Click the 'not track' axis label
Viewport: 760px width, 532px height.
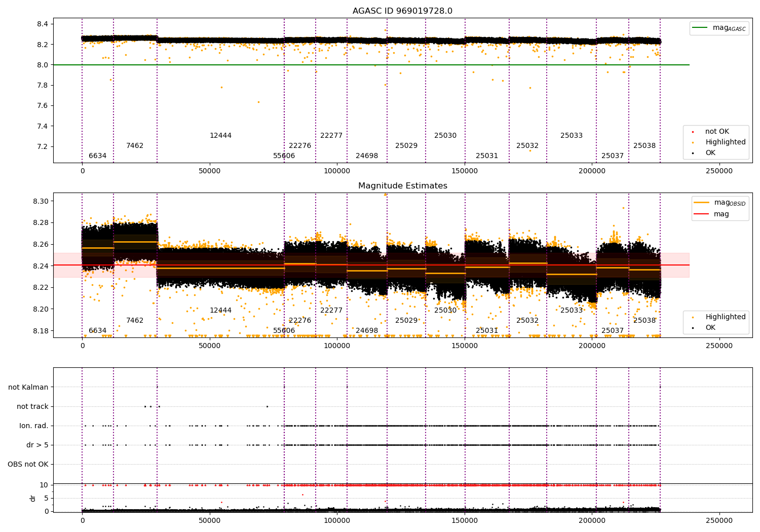[x=32, y=407]
